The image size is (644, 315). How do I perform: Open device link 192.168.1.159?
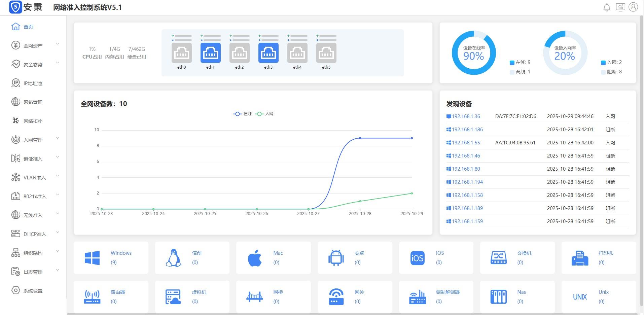[x=467, y=221]
